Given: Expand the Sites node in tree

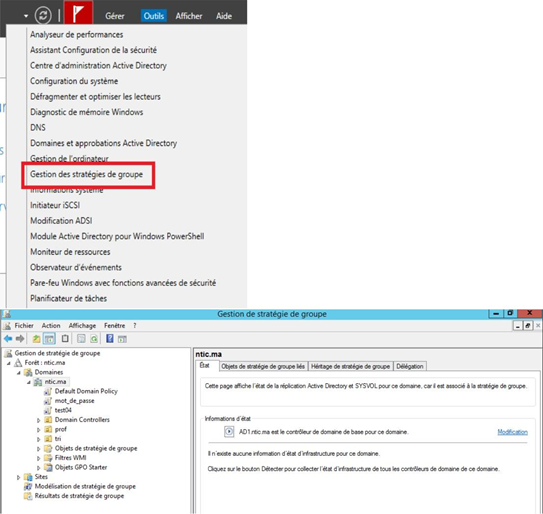Looking at the screenshot, I should coord(18,477).
